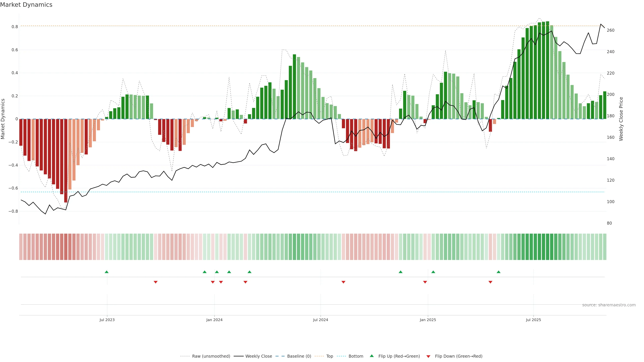Click the Jul 2025 x-axis label
Screen dimensions: 644x362
(x=533, y=320)
